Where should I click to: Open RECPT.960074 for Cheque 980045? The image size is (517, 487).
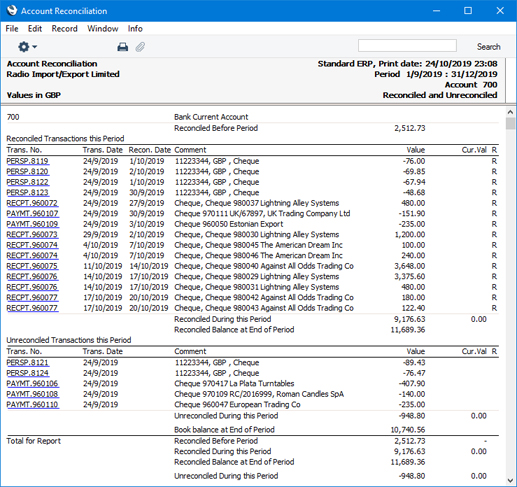pos(32,245)
